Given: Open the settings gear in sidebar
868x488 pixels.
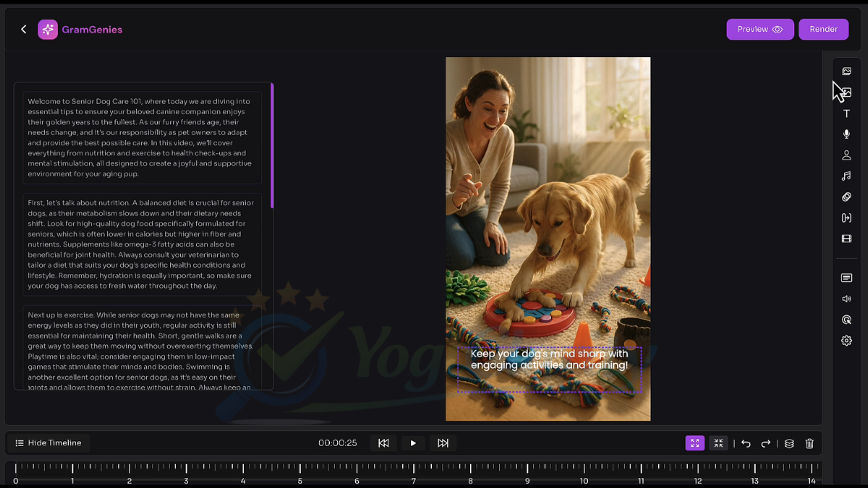Looking at the screenshot, I should point(846,341).
